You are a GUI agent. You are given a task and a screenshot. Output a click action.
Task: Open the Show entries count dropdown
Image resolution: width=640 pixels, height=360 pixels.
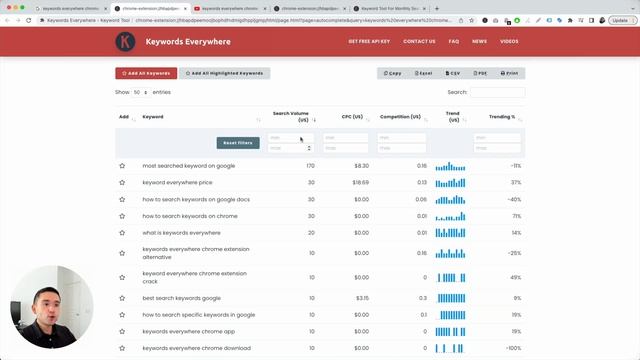click(140, 92)
